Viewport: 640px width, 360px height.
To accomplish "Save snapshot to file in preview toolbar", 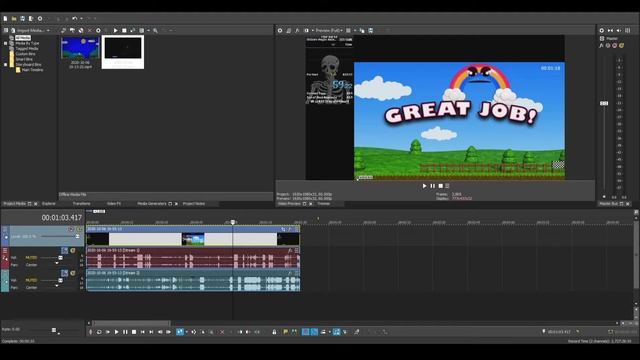I will 371,31.
